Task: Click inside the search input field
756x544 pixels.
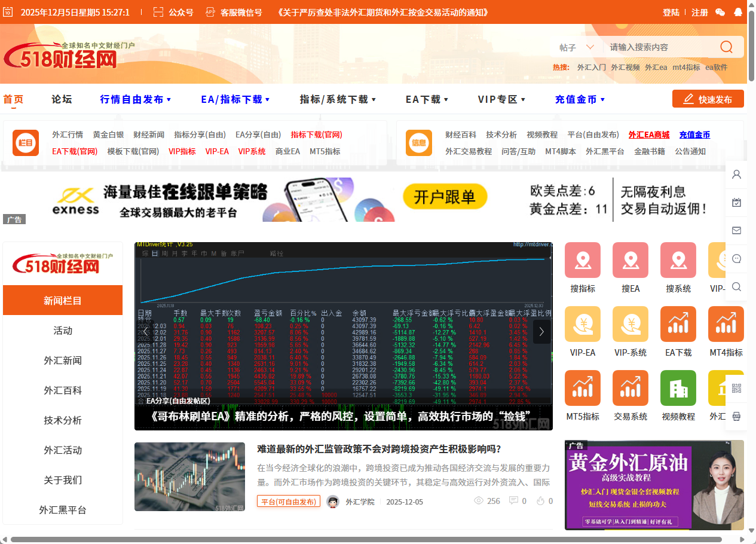Action: coord(651,47)
